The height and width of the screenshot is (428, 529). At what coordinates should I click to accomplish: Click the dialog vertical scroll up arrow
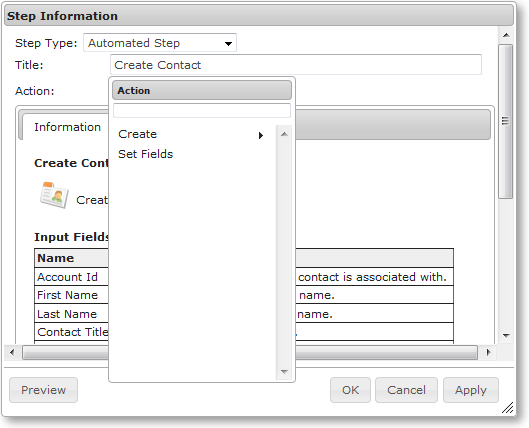pyautogui.click(x=506, y=35)
